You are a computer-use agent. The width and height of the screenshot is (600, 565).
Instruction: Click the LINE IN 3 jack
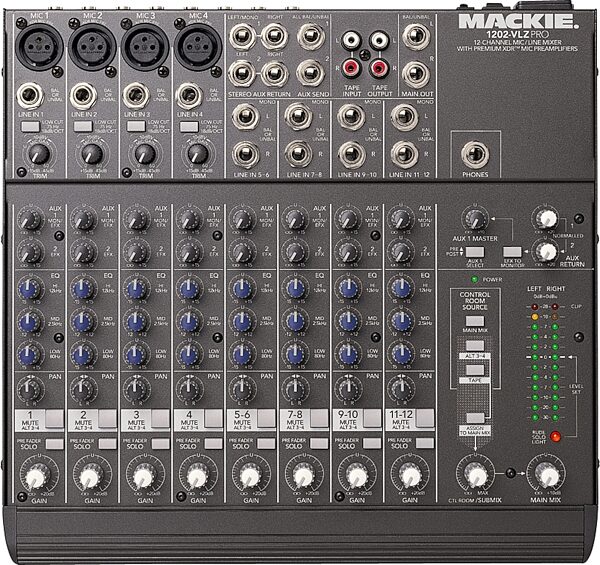pyautogui.click(x=135, y=96)
